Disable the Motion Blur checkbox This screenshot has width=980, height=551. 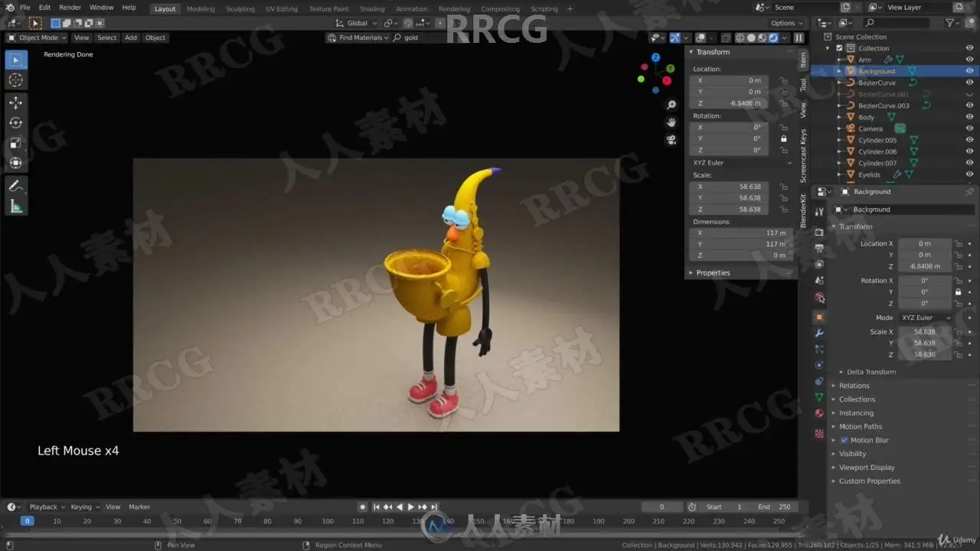[x=844, y=440]
